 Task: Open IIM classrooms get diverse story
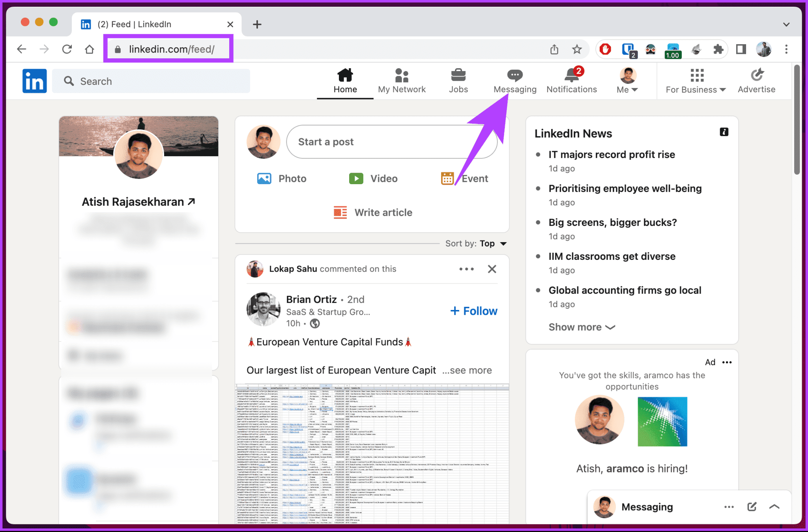[612, 256]
